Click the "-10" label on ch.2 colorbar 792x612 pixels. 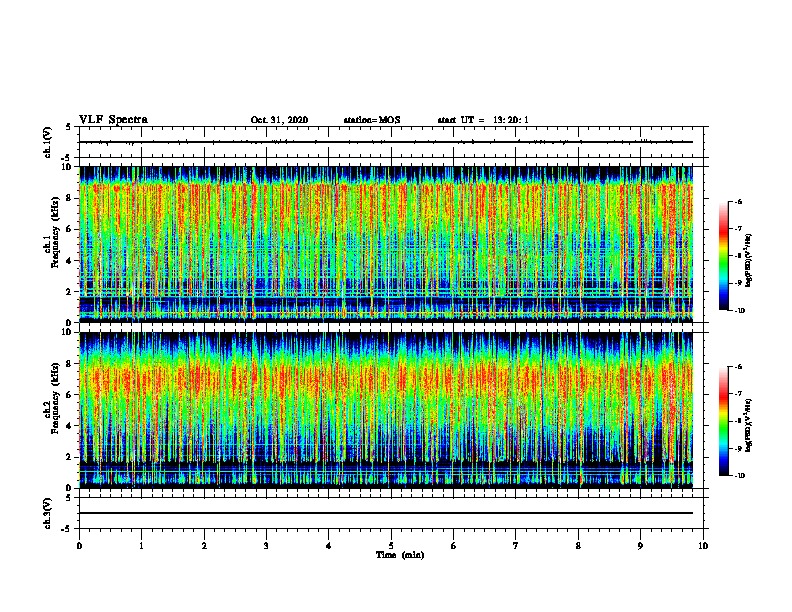click(x=739, y=476)
